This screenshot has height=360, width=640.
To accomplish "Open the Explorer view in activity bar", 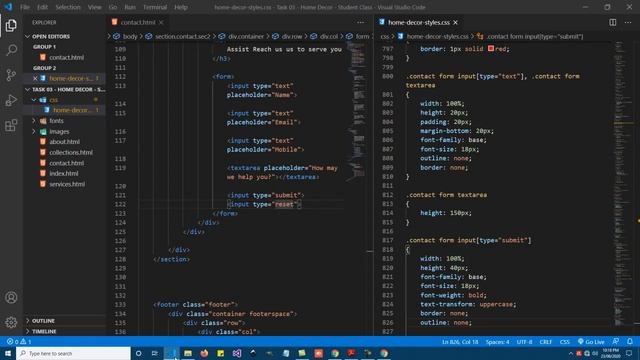I will click(x=11, y=25).
